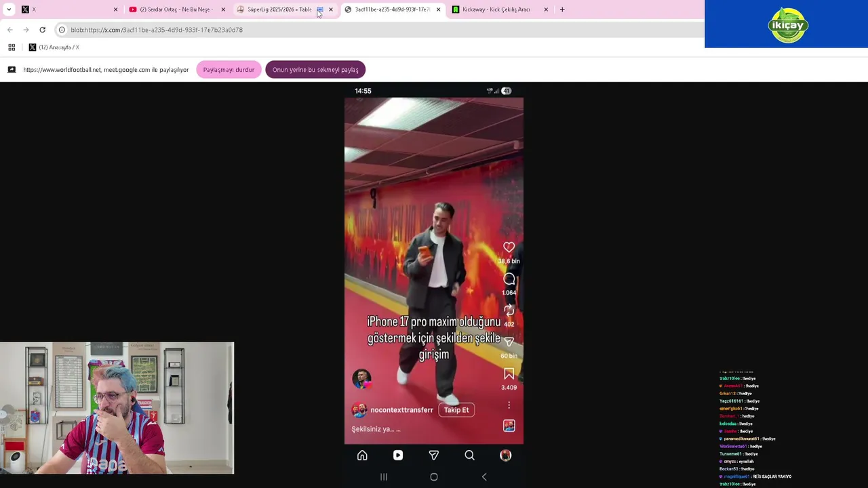Tap the audio thumbnail at reel's lower right

(509, 426)
